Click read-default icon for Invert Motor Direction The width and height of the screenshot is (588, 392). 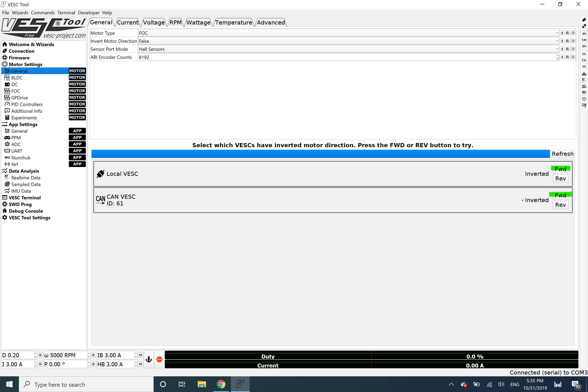tap(567, 41)
